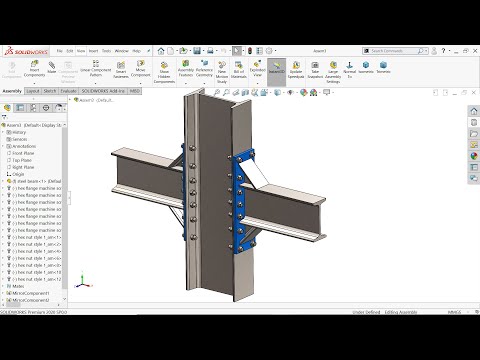Switch to Isometric view
Image resolution: width=480 pixels, height=360 pixels.
366,67
